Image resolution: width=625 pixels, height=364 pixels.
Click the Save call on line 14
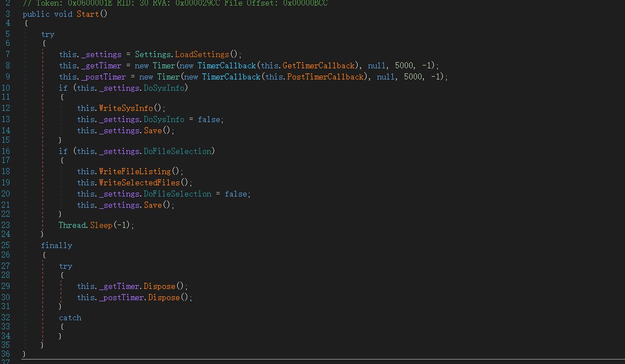(x=153, y=130)
